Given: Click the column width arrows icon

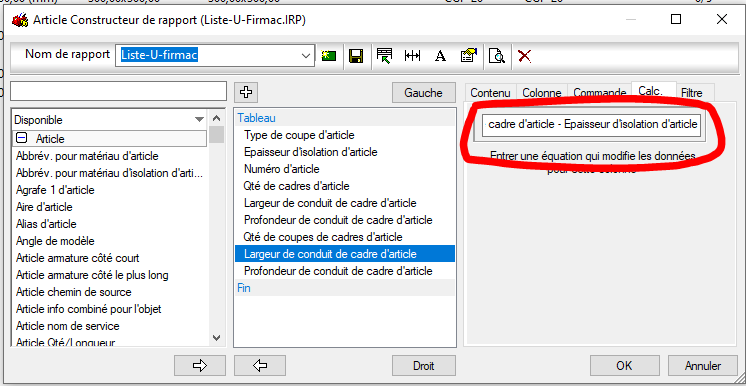Looking at the screenshot, I should [x=412, y=56].
